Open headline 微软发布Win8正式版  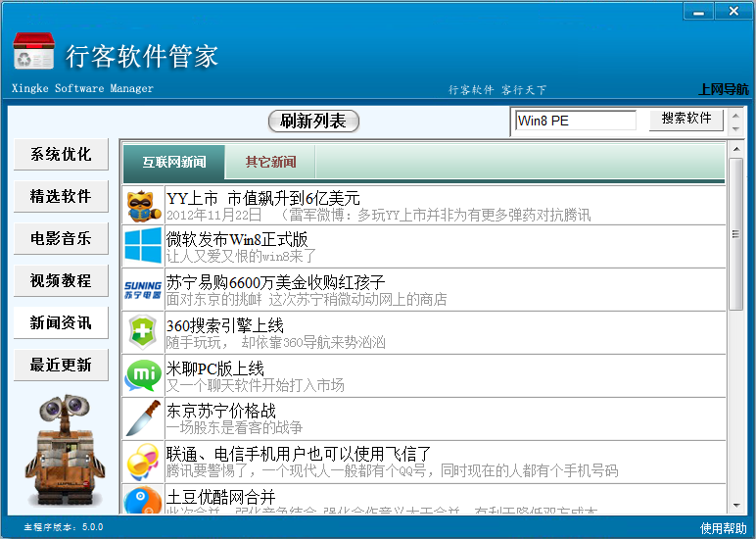237,239
